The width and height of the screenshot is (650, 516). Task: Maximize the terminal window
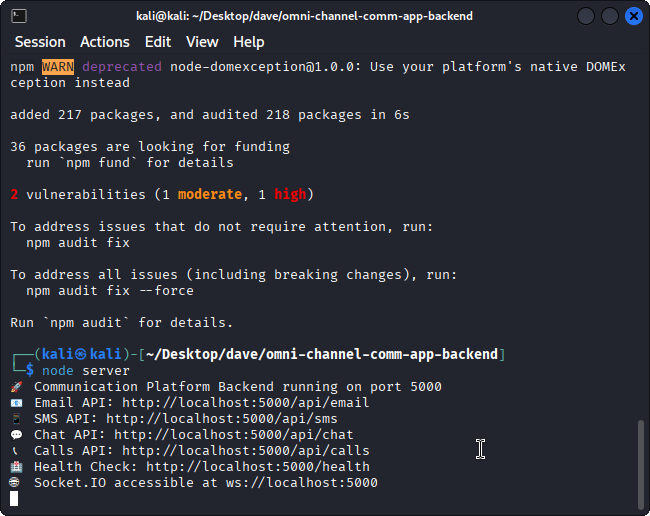pos(609,16)
